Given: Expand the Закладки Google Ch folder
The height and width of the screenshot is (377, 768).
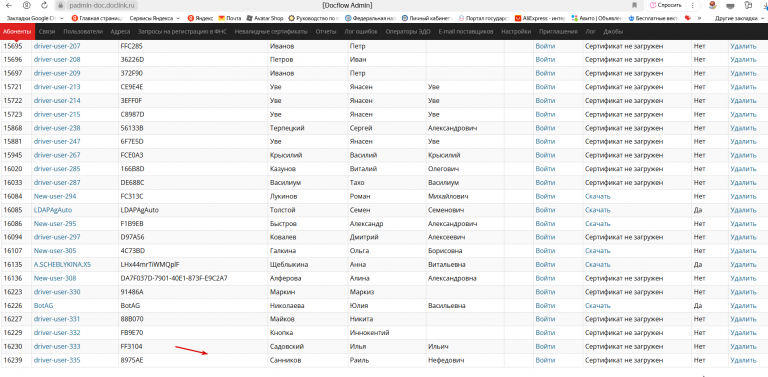Looking at the screenshot, I should 34,18.
